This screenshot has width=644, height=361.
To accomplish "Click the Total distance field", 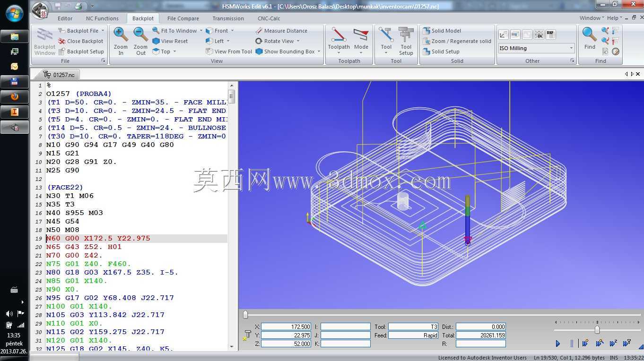I will click(481, 335).
